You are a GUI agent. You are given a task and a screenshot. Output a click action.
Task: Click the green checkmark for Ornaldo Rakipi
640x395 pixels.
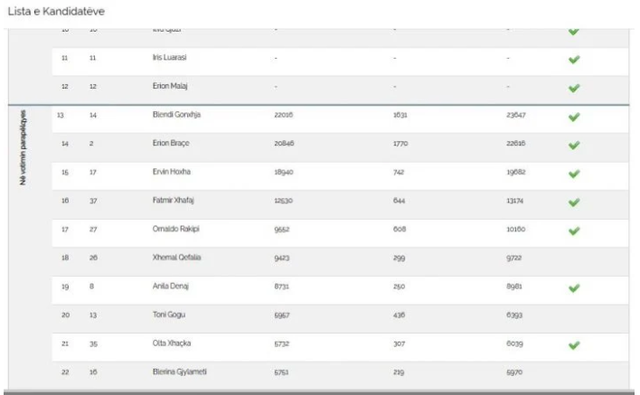(574, 231)
